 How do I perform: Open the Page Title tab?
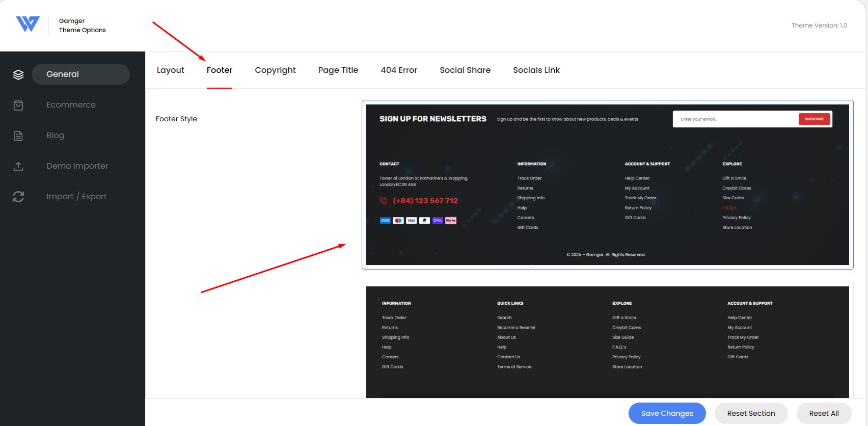click(338, 70)
